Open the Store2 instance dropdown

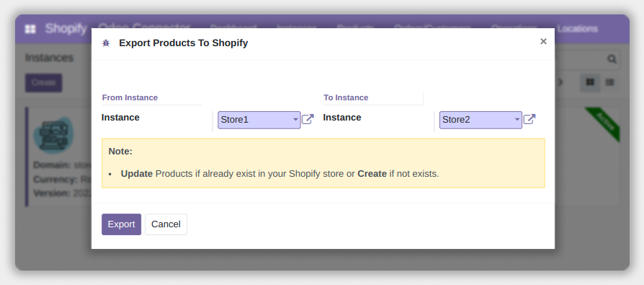pos(480,120)
